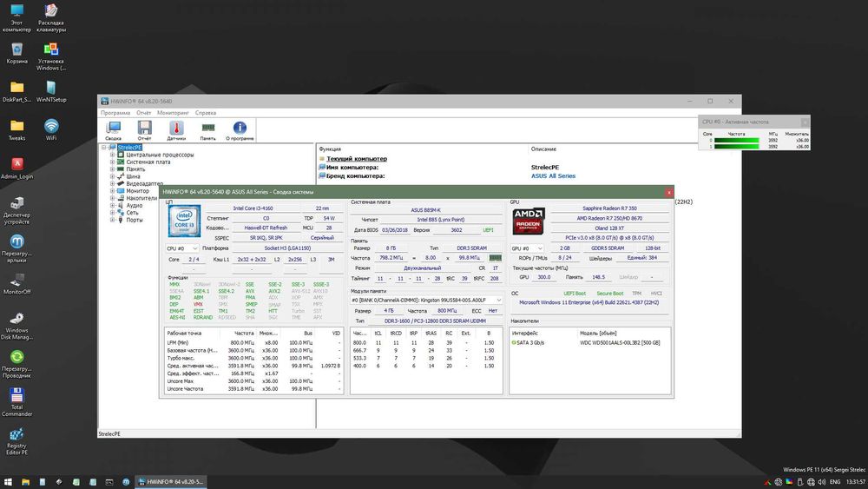Viewport: 868px width, 489px height.
Task: Click the ASUS All Series brand link
Action: pyautogui.click(x=553, y=175)
